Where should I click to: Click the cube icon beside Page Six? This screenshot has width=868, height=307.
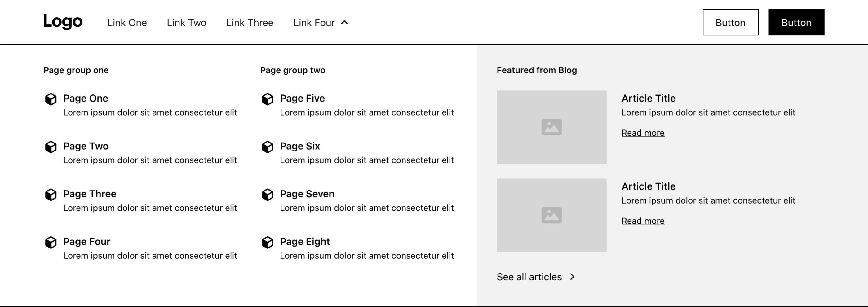pos(268,147)
